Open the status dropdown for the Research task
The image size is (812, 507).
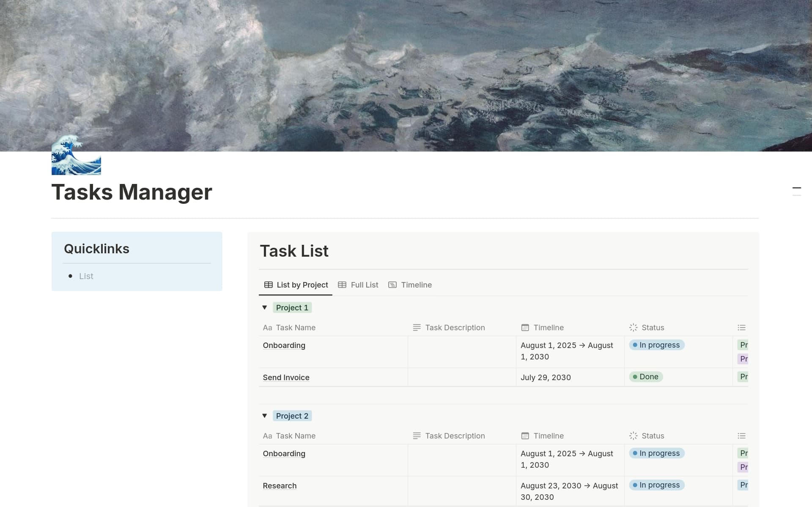(656, 485)
